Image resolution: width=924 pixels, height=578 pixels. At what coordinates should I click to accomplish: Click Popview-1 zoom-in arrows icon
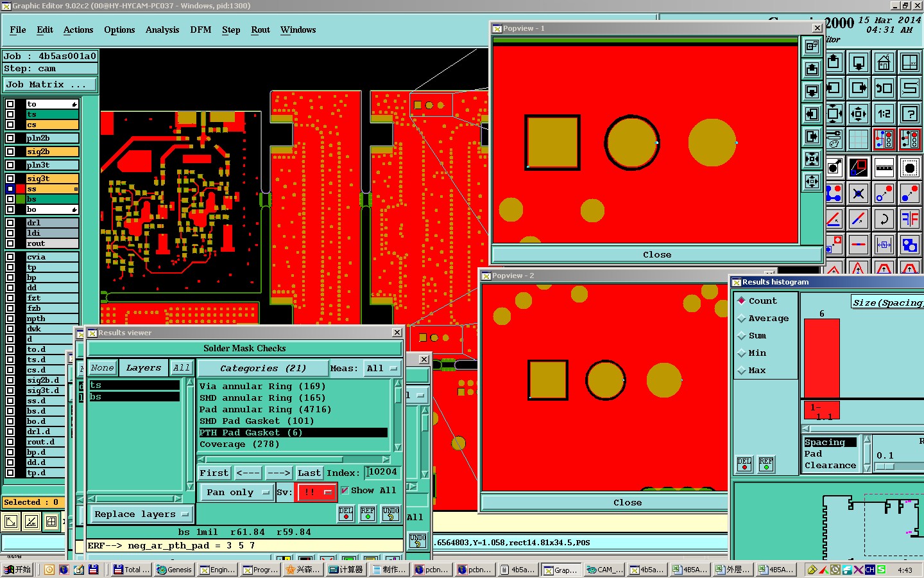812,159
